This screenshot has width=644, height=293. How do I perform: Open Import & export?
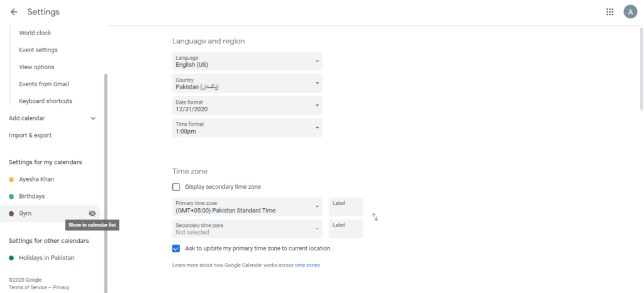click(30, 135)
